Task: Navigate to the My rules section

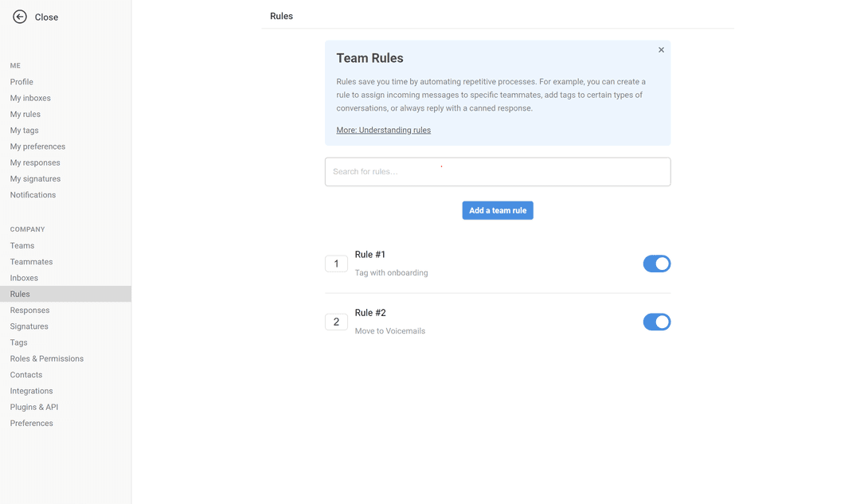Action: coord(25,114)
